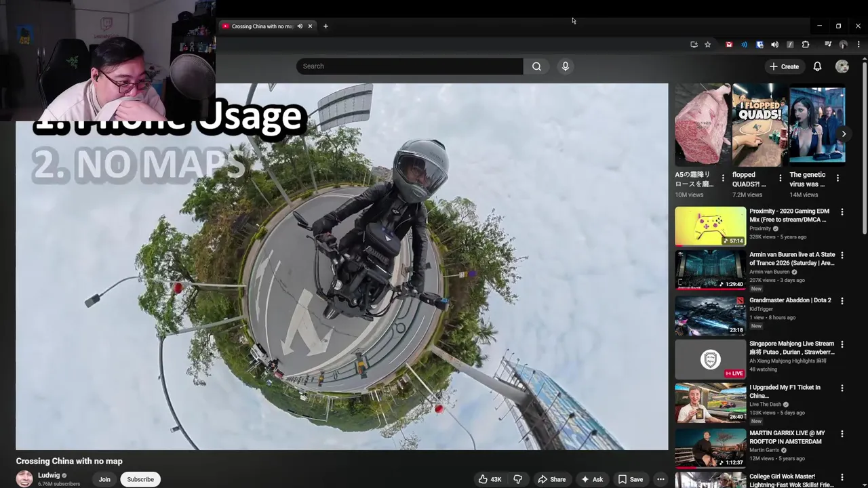Click the KidTrigger channel name
868x488 pixels.
click(761, 309)
